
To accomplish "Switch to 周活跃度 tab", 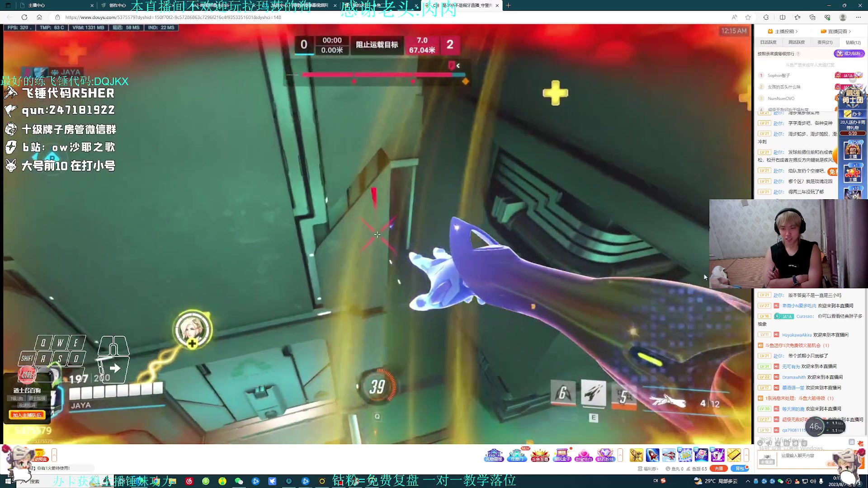I will 797,42.
